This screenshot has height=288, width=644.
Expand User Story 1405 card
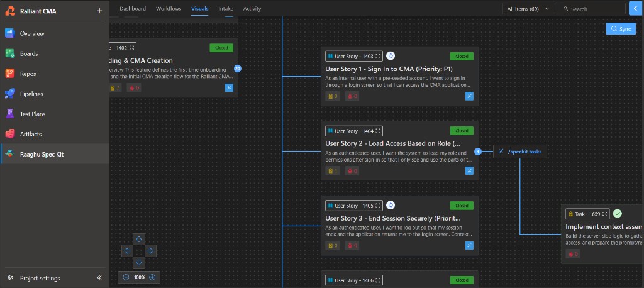[378, 206]
